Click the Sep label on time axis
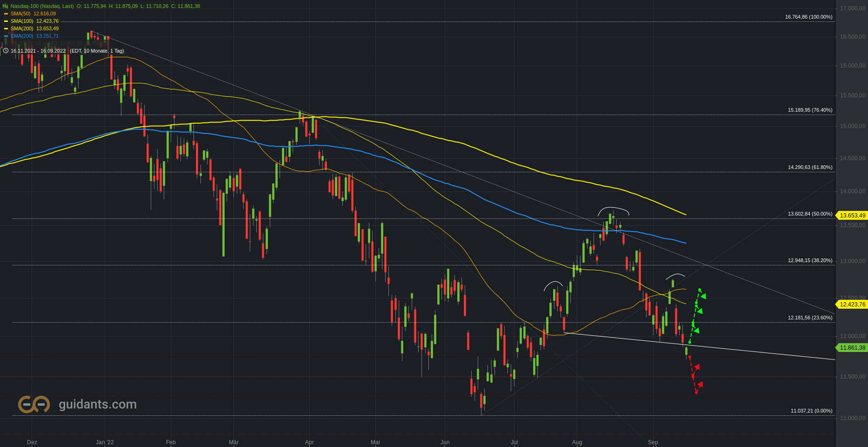868x447 pixels. [x=653, y=442]
